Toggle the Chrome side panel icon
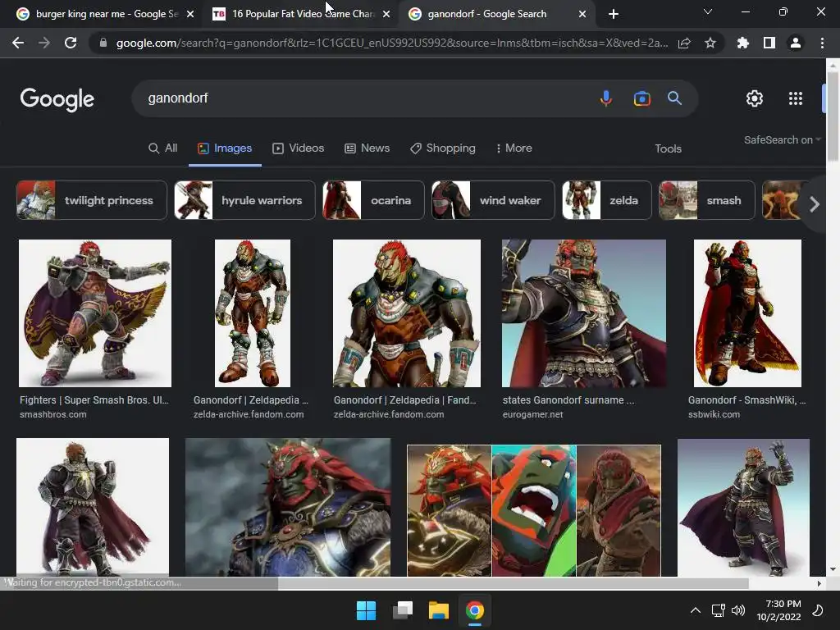The width and height of the screenshot is (840, 630). coord(769,43)
